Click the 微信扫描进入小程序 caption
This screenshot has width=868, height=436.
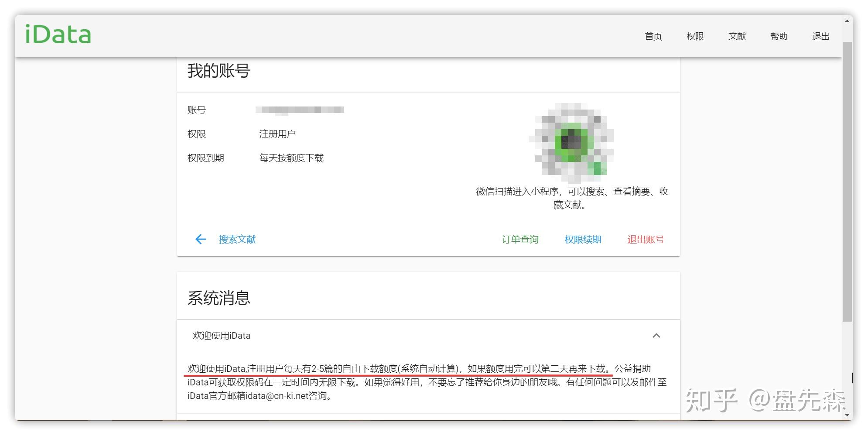coord(572,198)
